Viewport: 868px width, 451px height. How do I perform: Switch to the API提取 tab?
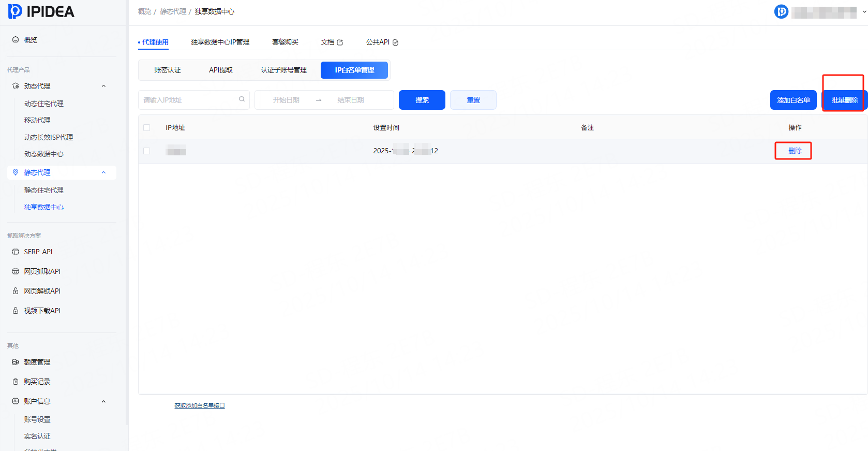pyautogui.click(x=221, y=70)
